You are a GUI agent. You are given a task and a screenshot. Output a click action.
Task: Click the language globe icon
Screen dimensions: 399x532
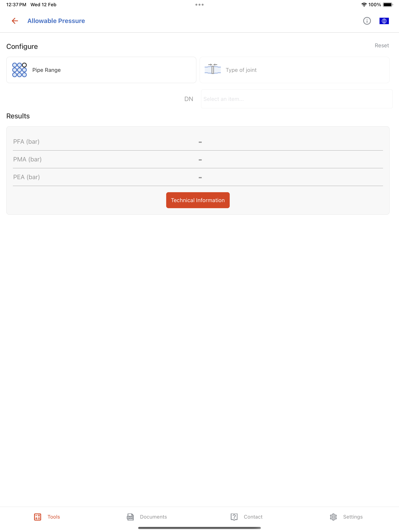pos(384,21)
